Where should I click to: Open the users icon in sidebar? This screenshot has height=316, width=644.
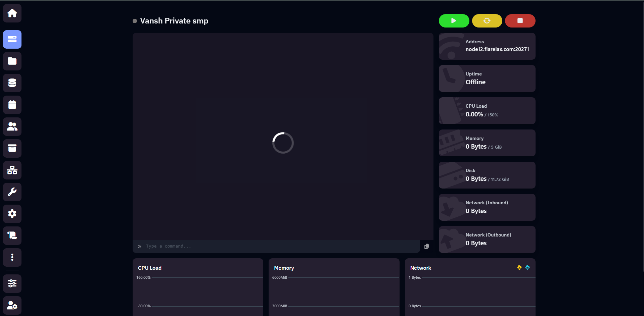pyautogui.click(x=12, y=126)
